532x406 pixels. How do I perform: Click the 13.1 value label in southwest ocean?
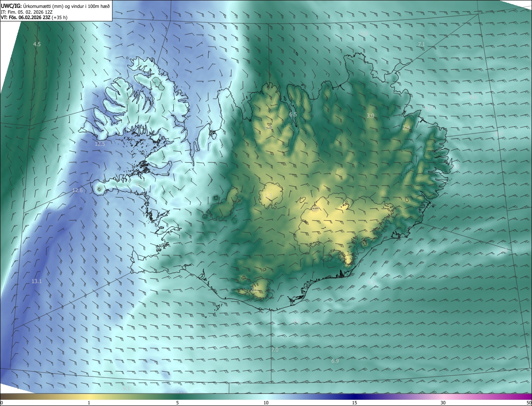[37, 281]
